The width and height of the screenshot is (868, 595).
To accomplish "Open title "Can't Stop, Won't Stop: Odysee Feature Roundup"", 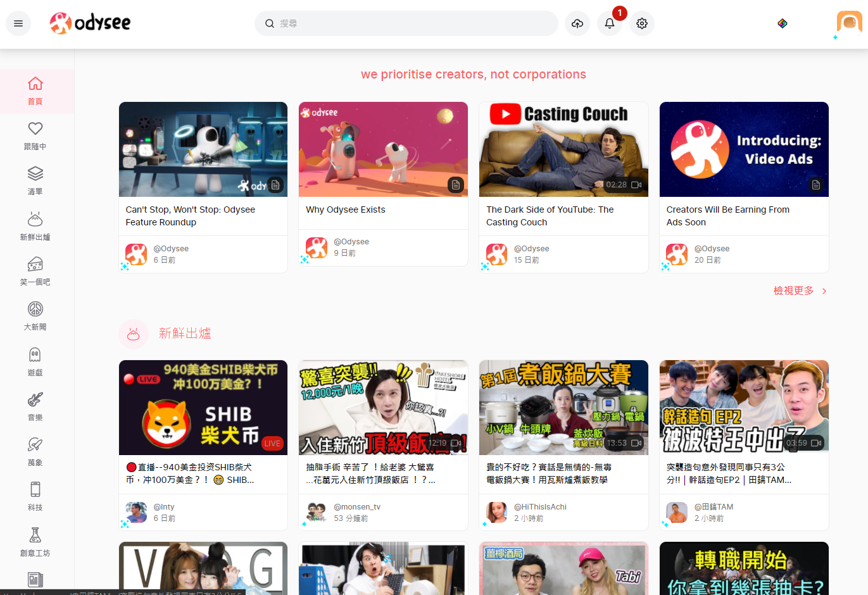I will [x=191, y=216].
